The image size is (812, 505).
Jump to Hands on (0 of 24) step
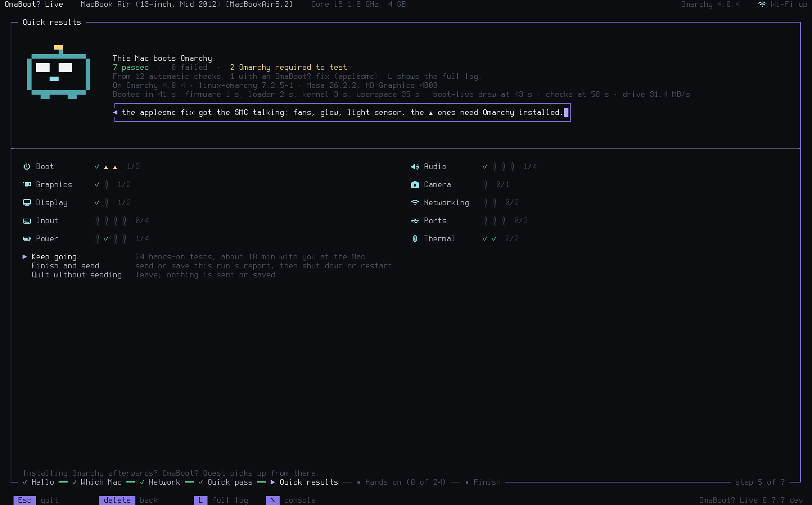401,482
